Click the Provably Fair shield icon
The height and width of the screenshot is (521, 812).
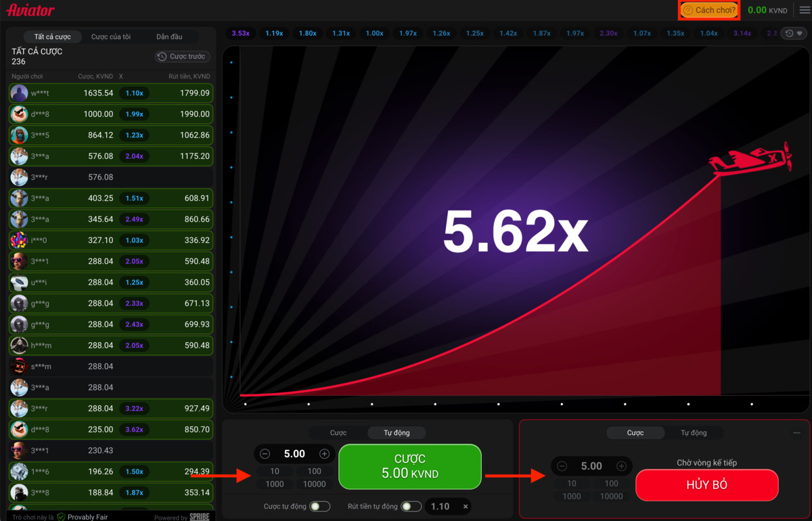click(61, 517)
